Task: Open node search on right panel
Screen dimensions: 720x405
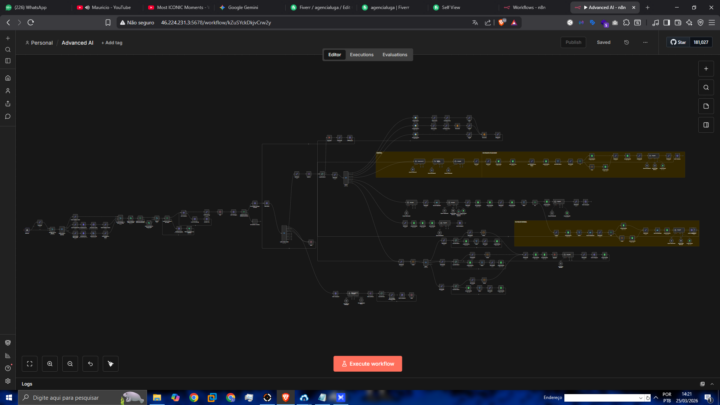Action: click(706, 87)
